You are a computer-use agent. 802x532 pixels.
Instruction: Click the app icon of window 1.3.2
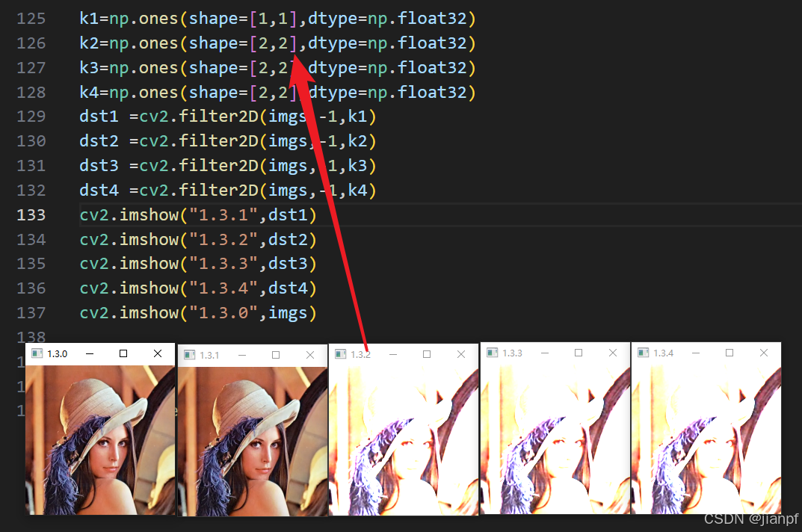pos(340,354)
